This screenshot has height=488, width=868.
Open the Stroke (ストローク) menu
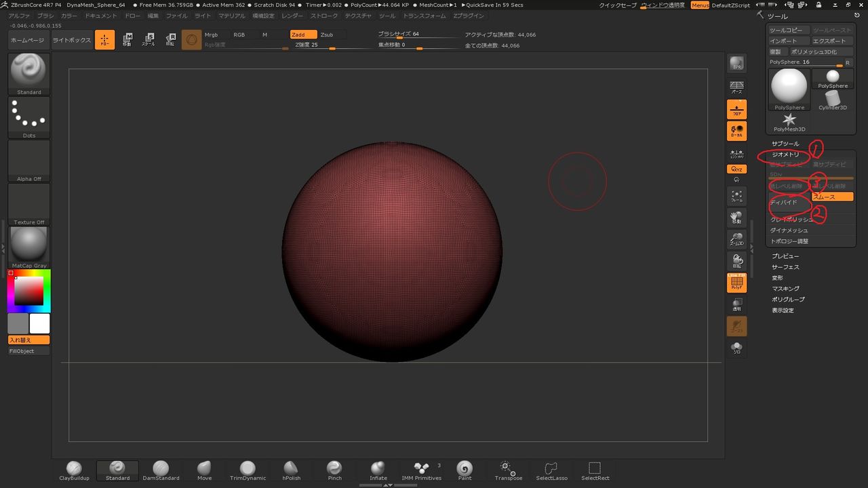pos(324,16)
